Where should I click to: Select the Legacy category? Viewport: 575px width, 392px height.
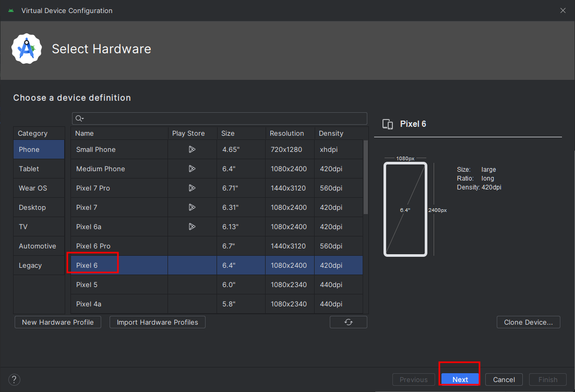click(39, 265)
